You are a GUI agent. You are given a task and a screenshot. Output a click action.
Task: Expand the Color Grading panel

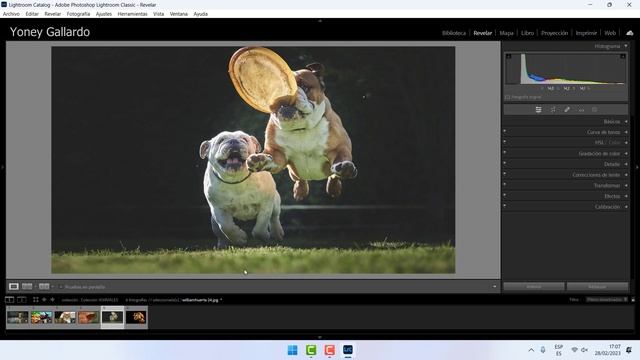[626, 153]
